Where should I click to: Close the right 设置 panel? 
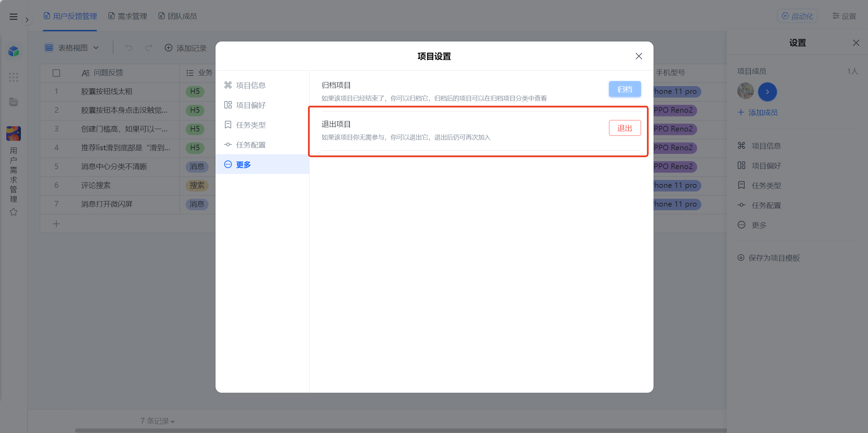(x=856, y=43)
